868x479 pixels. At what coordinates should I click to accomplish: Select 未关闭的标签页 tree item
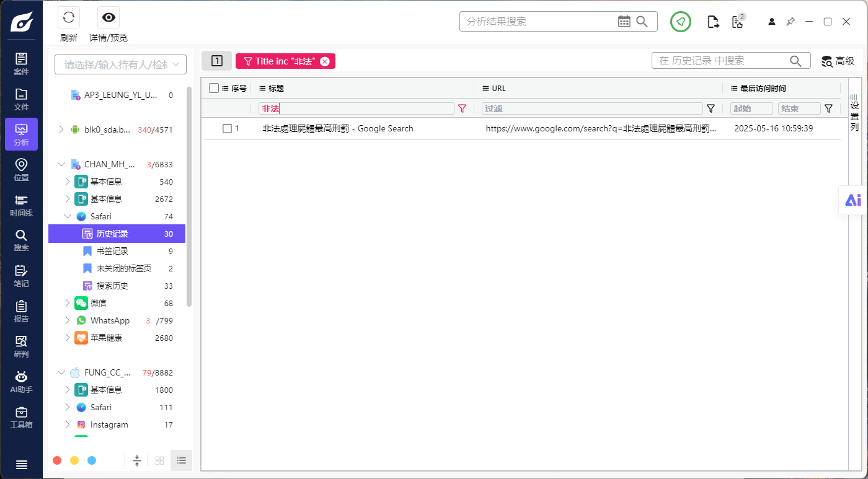coord(117,268)
